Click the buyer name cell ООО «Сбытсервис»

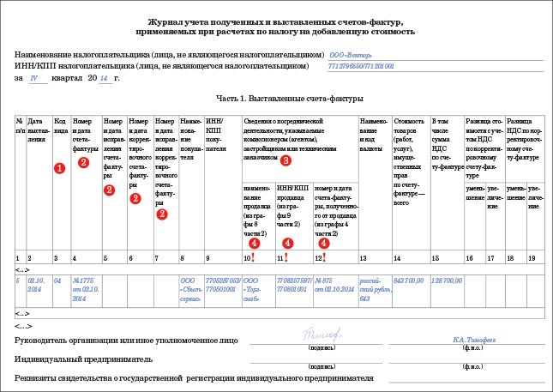click(191, 286)
